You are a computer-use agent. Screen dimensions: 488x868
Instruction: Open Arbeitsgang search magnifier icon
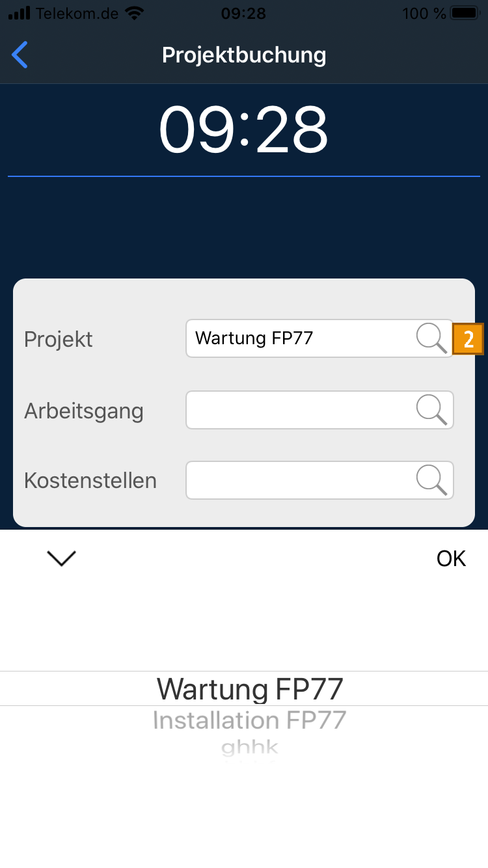(431, 410)
